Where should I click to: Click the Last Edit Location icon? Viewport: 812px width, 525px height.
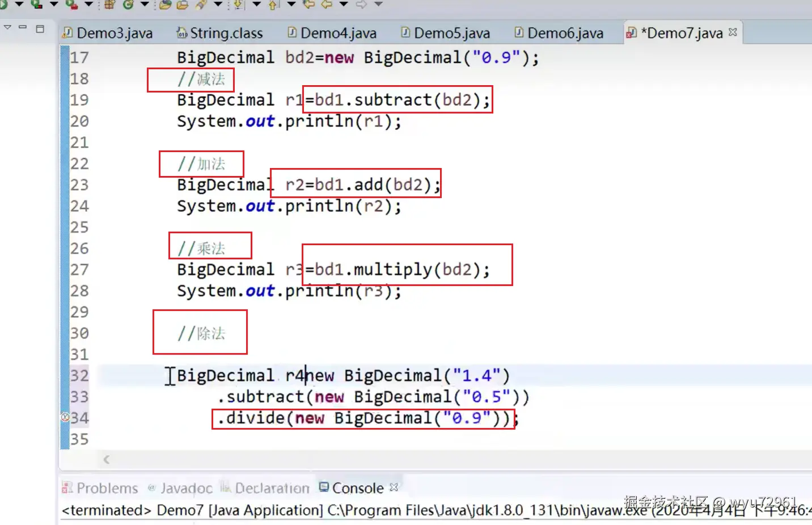coord(309,5)
